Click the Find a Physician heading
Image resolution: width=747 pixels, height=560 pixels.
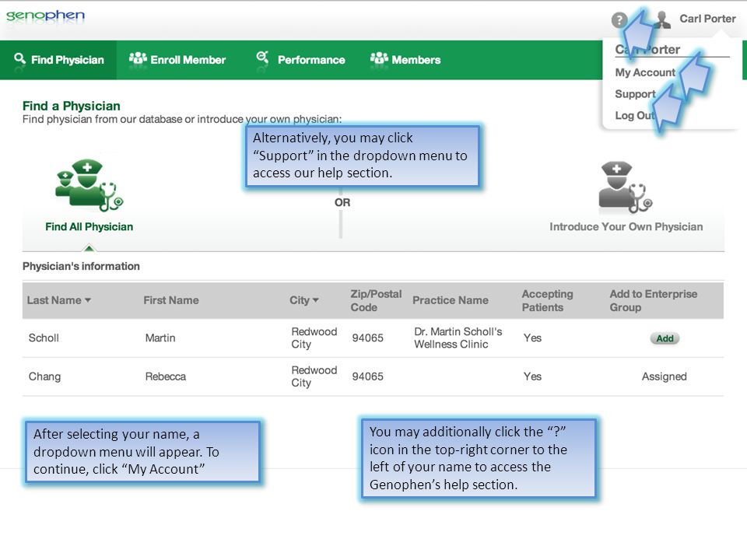pos(71,106)
